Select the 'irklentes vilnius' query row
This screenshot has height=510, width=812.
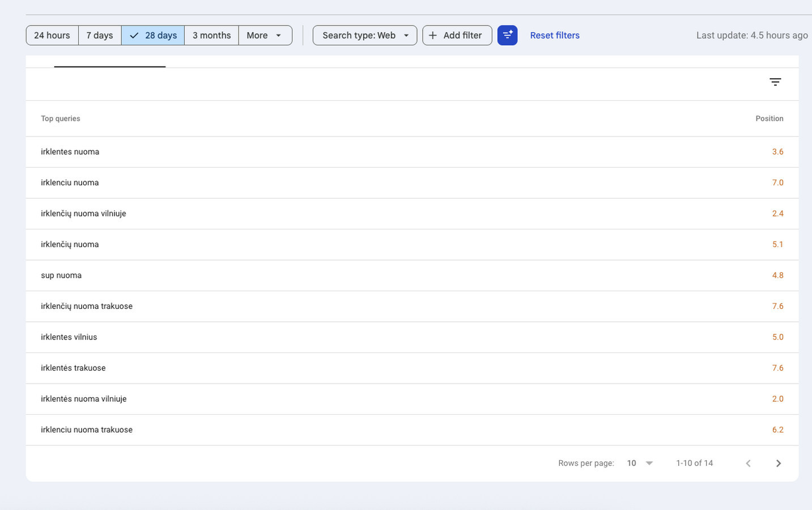click(x=69, y=337)
